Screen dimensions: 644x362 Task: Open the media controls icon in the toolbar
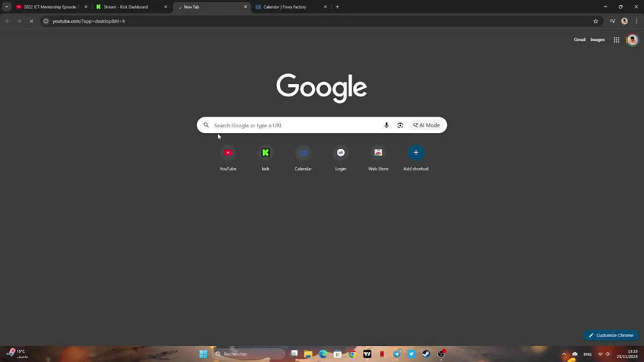tap(612, 21)
